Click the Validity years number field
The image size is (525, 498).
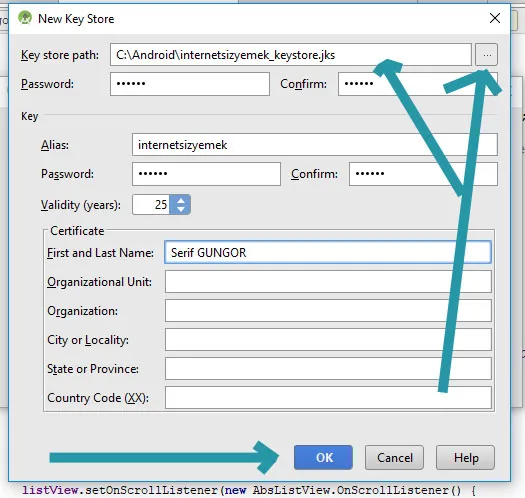(151, 205)
